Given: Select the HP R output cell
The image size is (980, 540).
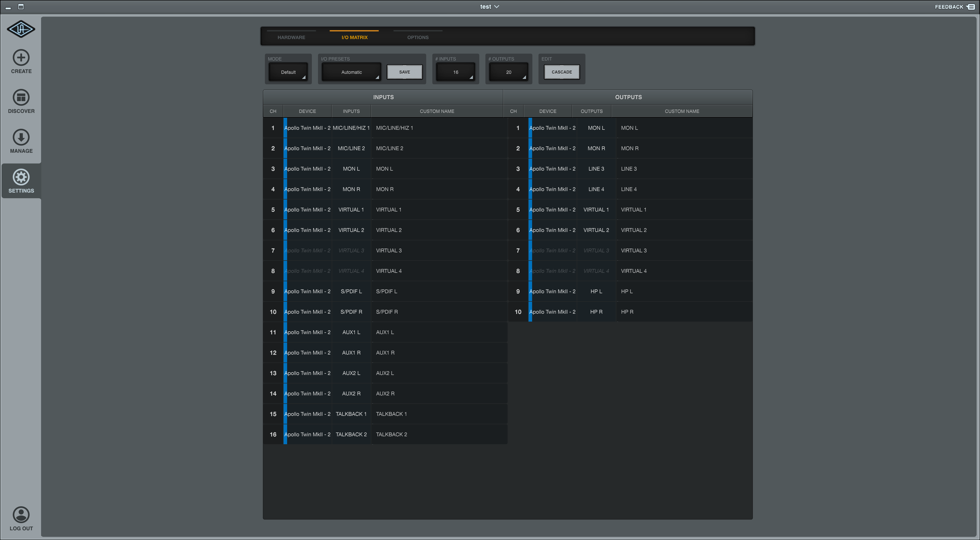Looking at the screenshot, I should pyautogui.click(x=596, y=312).
